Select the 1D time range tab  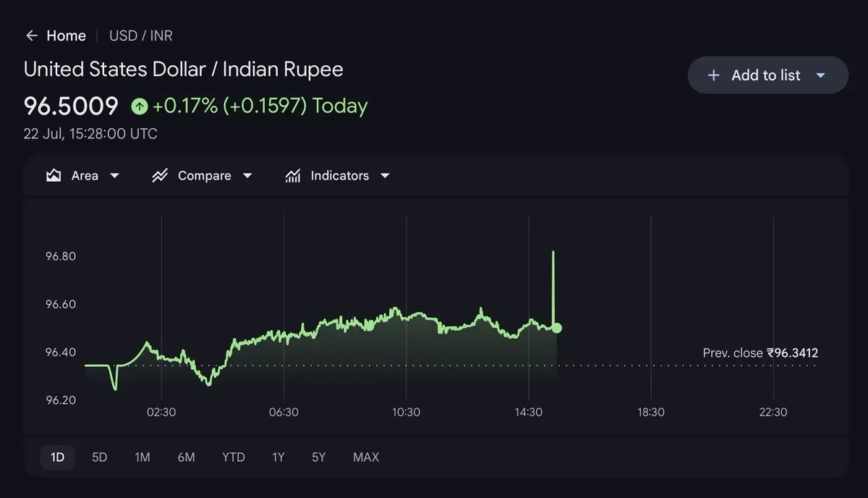[x=57, y=457]
